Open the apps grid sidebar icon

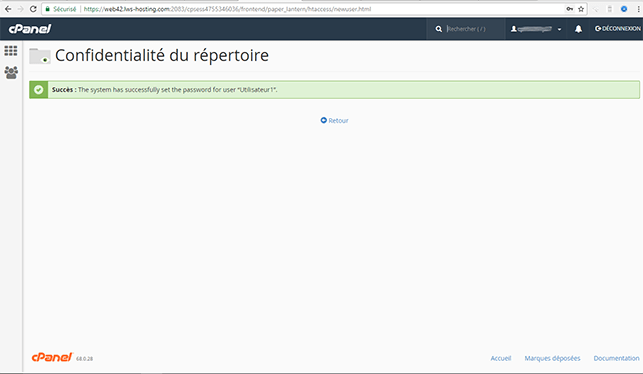(11, 50)
